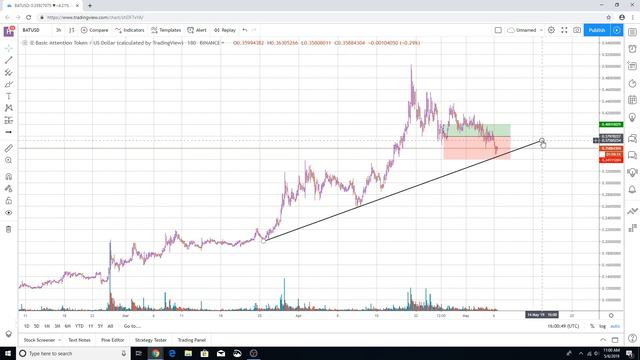Click the green profit zone of position tool
This screenshot has height=360, width=640.
[x=478, y=130]
